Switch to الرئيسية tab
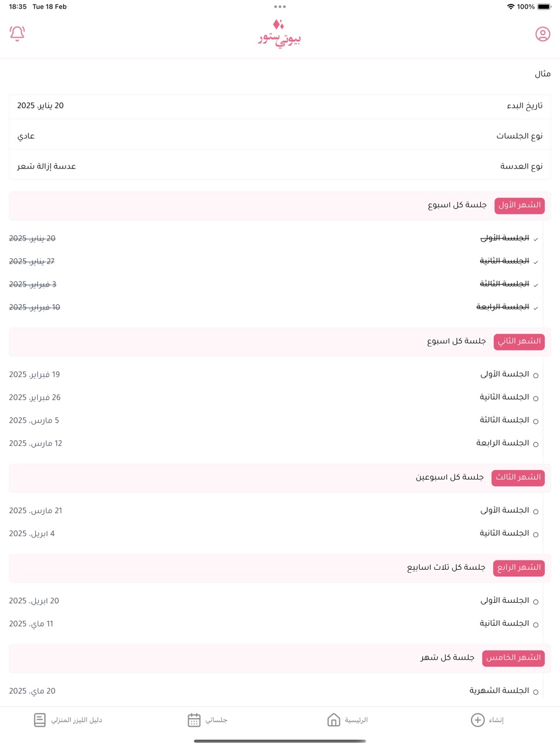Image resolution: width=560 pixels, height=747 pixels. (x=347, y=720)
